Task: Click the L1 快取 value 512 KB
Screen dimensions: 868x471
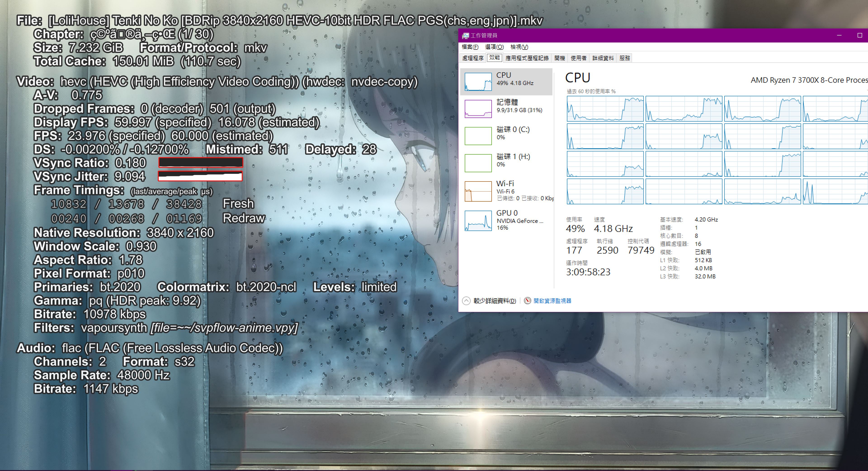Action: pyautogui.click(x=703, y=260)
